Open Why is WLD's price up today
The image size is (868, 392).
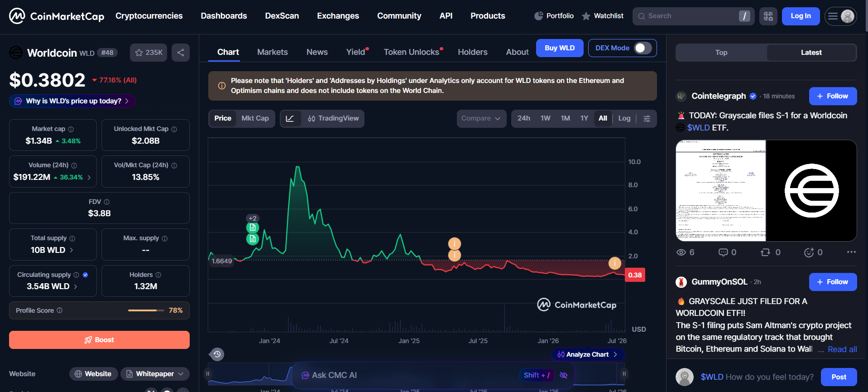72,101
